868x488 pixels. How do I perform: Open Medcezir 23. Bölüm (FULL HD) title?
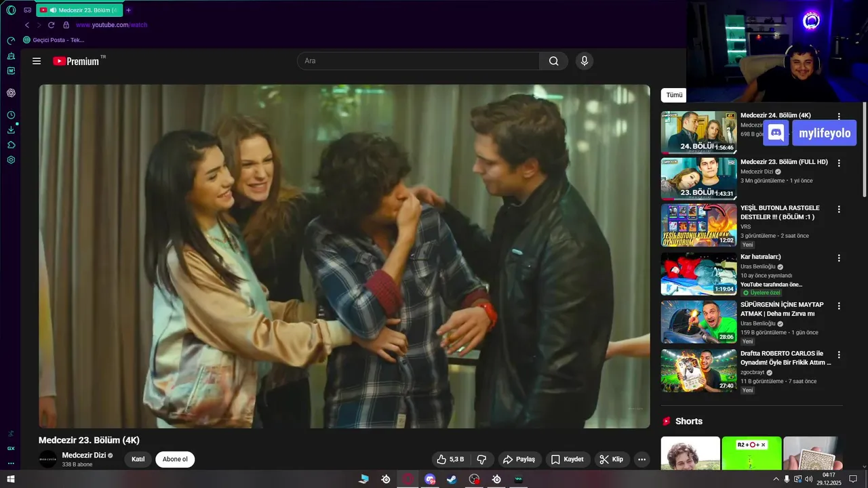pos(784,162)
